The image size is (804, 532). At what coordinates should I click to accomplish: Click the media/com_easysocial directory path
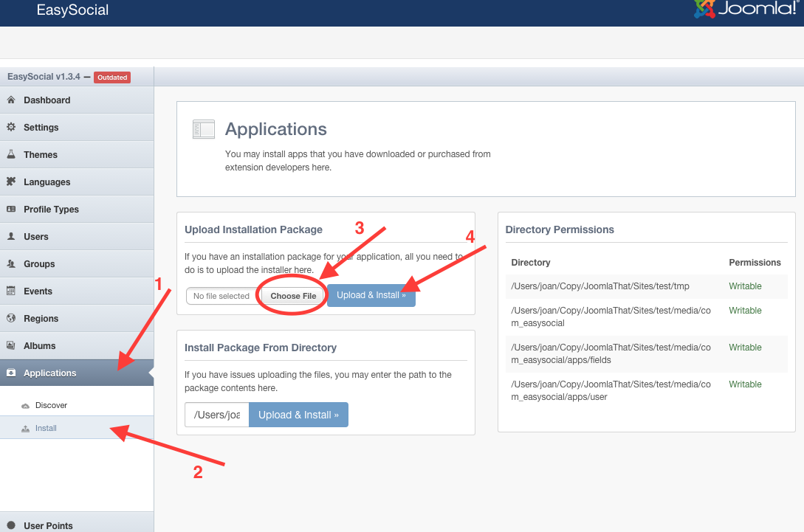click(611, 317)
